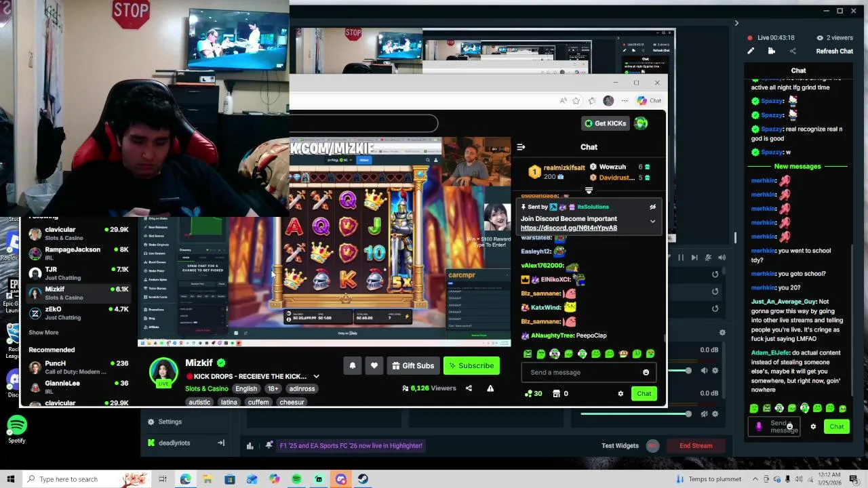Open Slots & Casino category link
Screen dimensions: 868x488
click(x=207, y=389)
